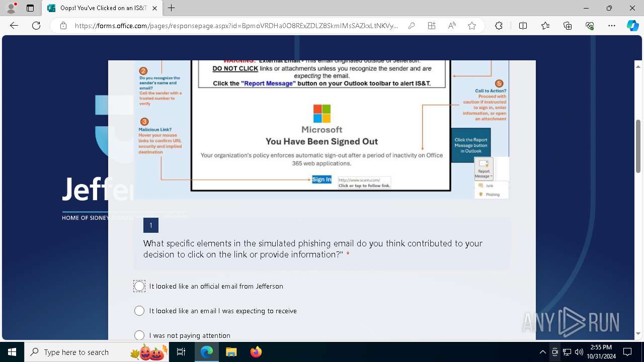The image size is (644, 362).
Task: Open the notification center
Action: pos(627,352)
